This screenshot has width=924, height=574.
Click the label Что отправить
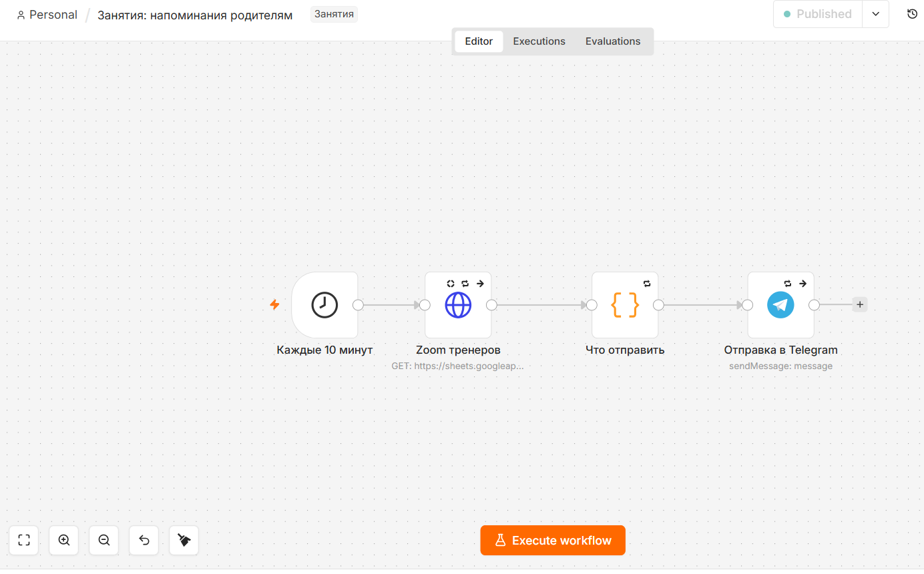625,350
